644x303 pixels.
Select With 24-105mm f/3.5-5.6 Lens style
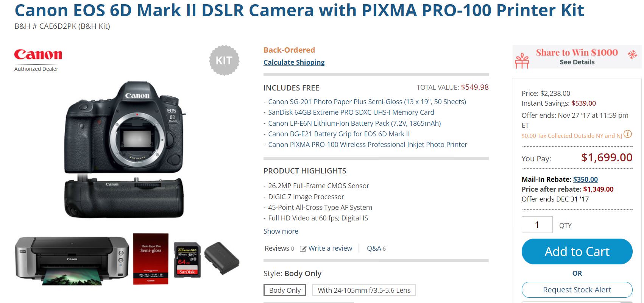(364, 290)
